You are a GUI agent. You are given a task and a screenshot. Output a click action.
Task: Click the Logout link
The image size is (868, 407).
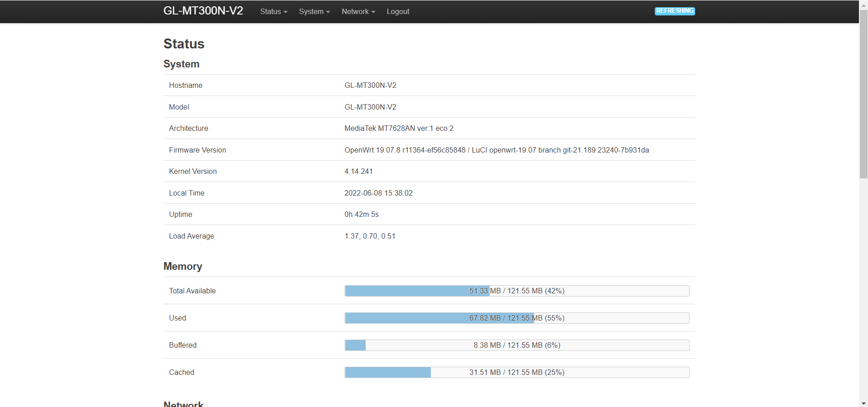(398, 11)
